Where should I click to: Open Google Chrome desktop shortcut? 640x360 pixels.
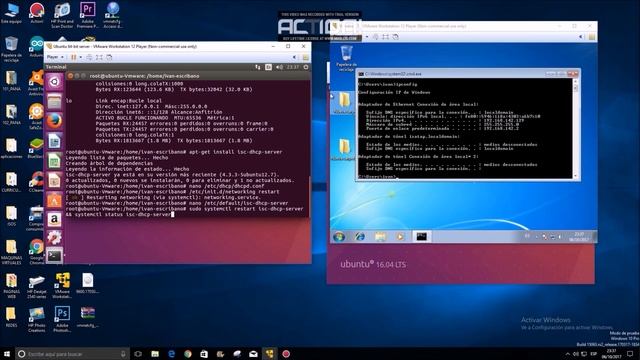click(x=36, y=253)
